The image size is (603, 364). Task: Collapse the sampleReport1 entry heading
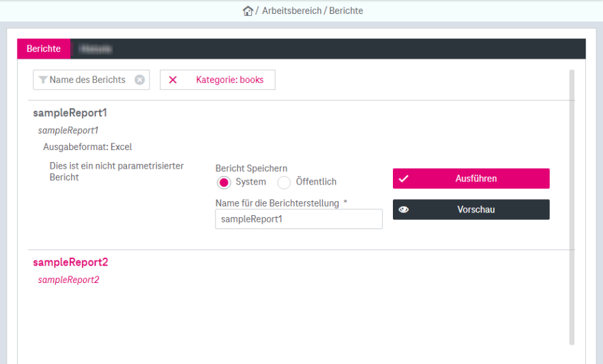point(70,113)
